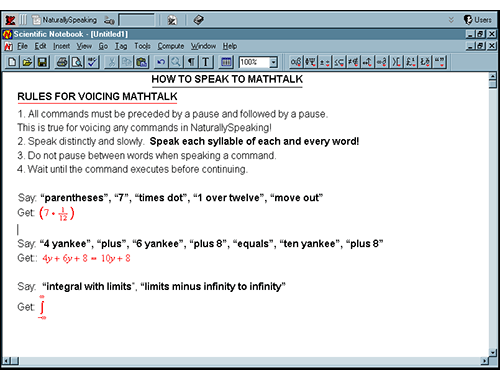500x381 pixels.
Task: Click the New document icon
Action: coord(12,62)
